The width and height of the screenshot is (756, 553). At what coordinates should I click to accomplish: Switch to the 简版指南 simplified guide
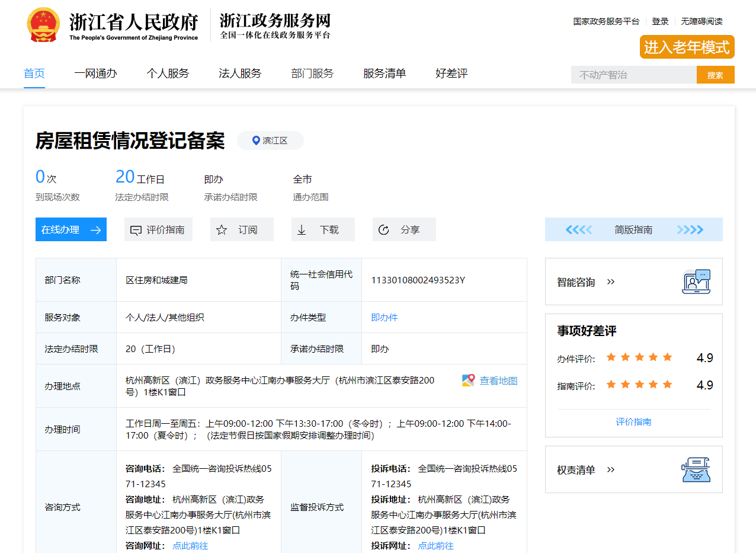tap(633, 230)
